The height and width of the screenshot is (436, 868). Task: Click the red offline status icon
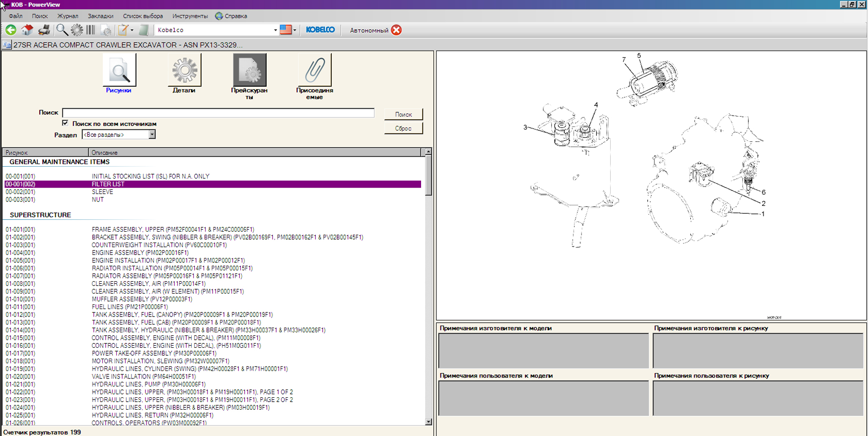[x=396, y=30]
